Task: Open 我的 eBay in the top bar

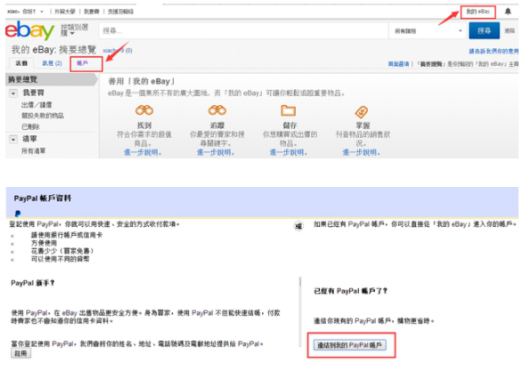Action: (x=478, y=12)
